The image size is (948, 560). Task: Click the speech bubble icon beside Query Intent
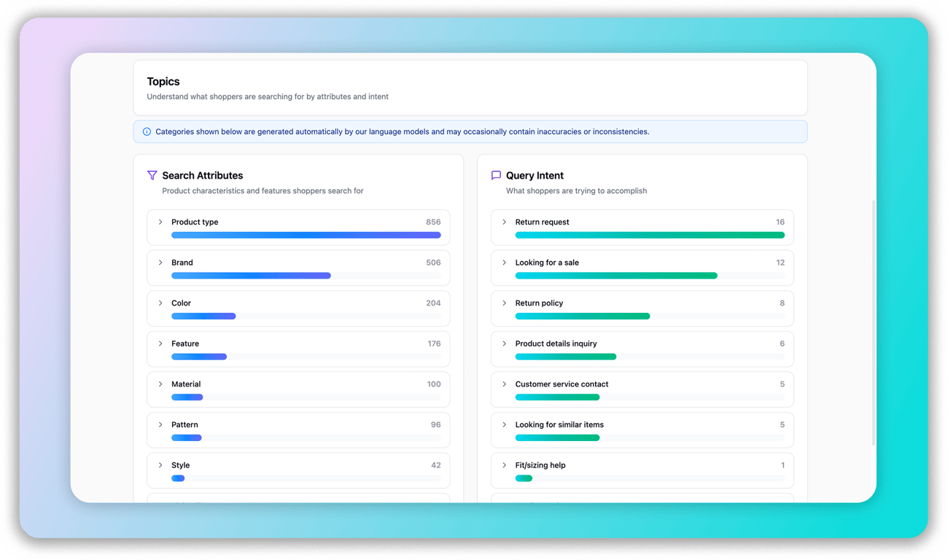coord(496,175)
